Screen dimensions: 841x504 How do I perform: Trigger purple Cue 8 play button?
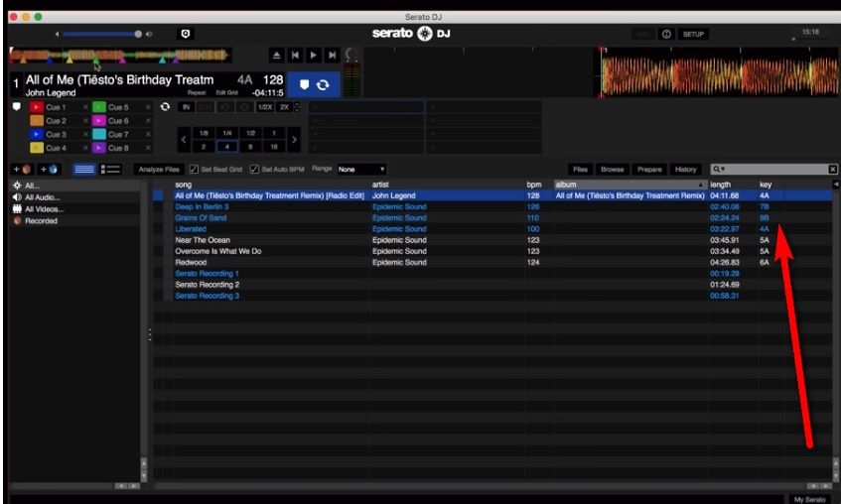(99, 148)
